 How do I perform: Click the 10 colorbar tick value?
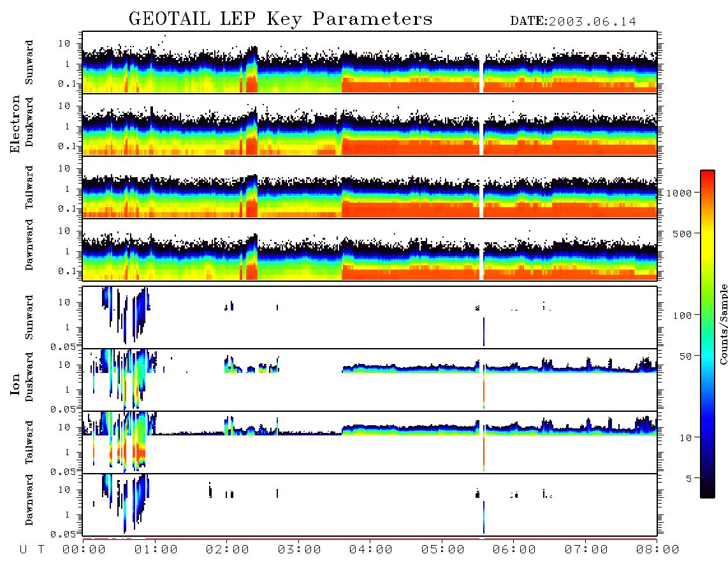686,438
